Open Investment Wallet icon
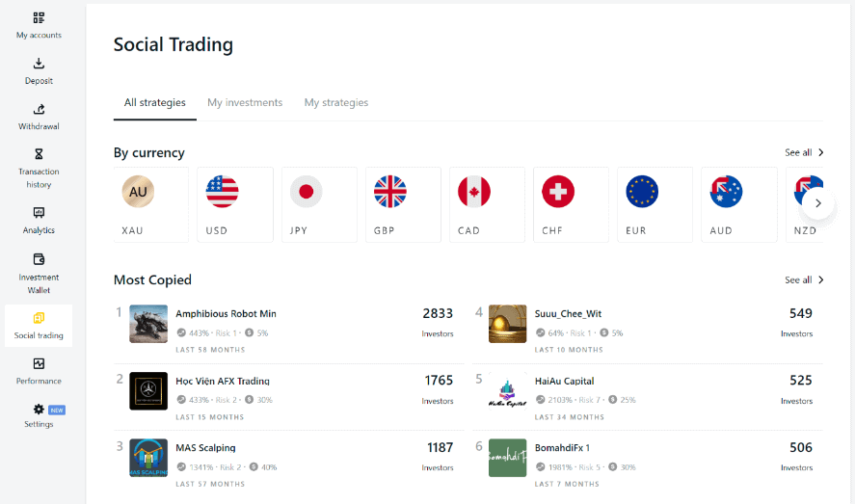This screenshot has height=504, width=855. (39, 259)
